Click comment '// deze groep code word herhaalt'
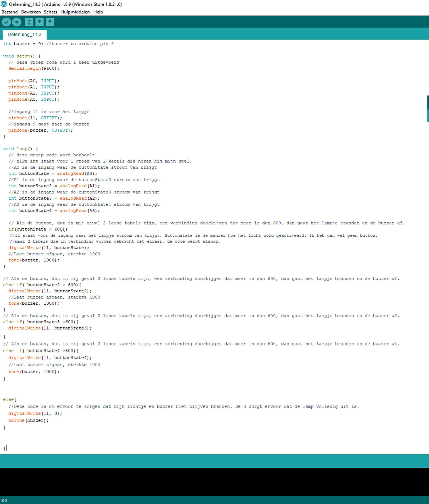Viewport: 429px width, 504px height. (52, 155)
